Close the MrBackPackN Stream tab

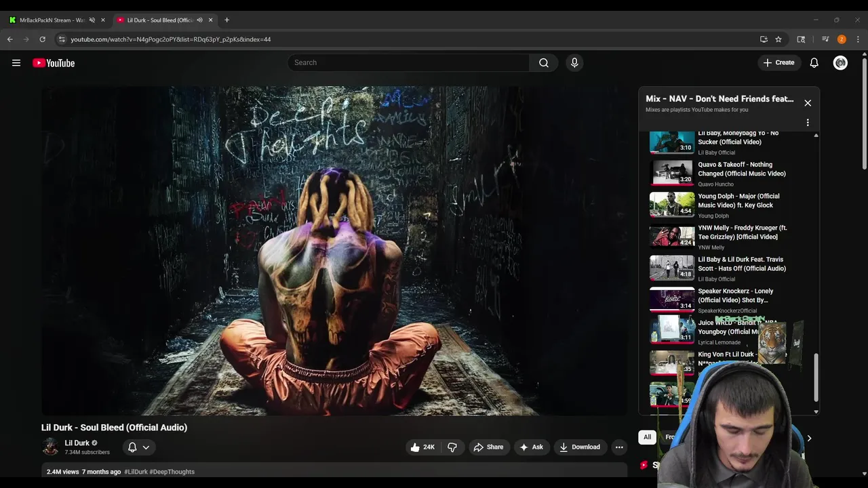click(x=103, y=20)
